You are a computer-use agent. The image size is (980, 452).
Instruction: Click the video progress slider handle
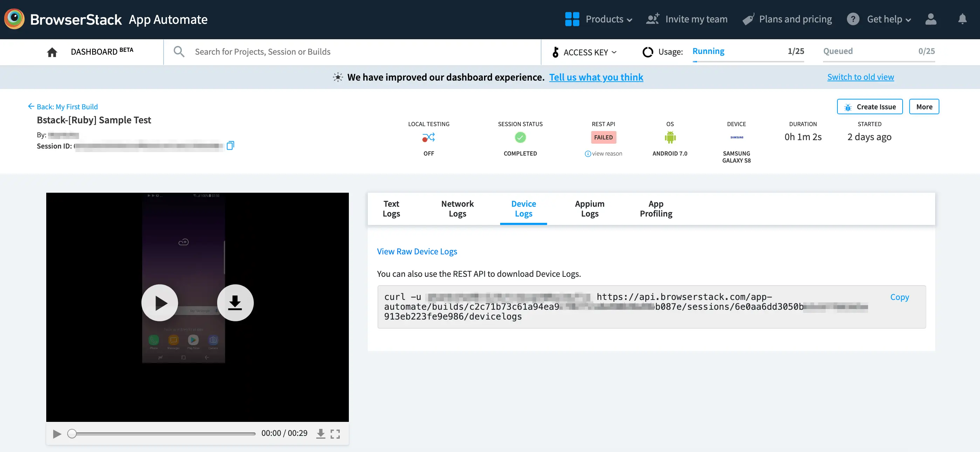pyautogui.click(x=72, y=434)
